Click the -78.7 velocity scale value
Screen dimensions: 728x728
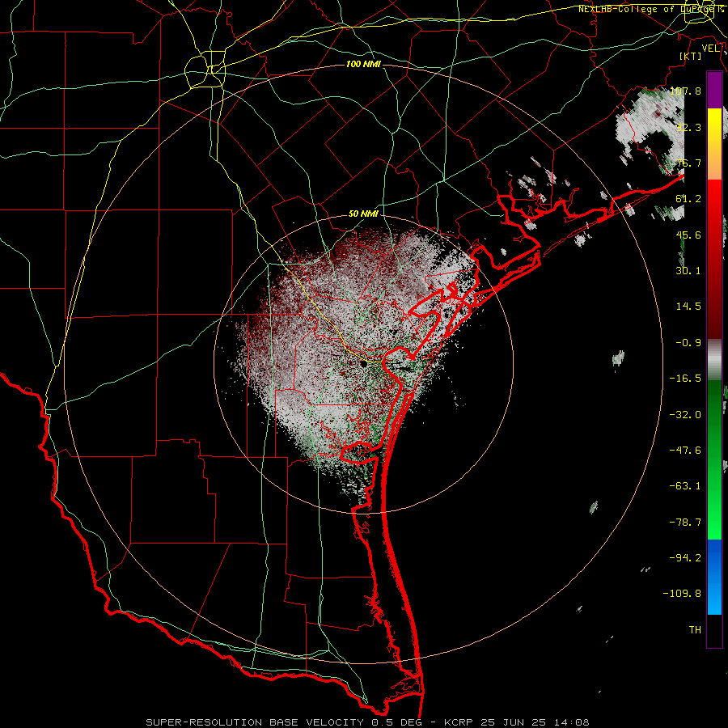pos(685,523)
